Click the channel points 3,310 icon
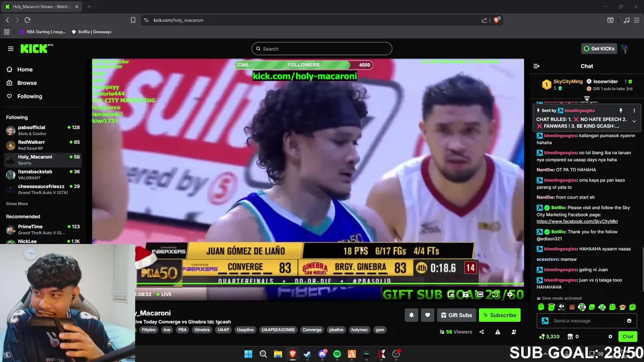The height and width of the screenshot is (362, 644). pyautogui.click(x=549, y=336)
